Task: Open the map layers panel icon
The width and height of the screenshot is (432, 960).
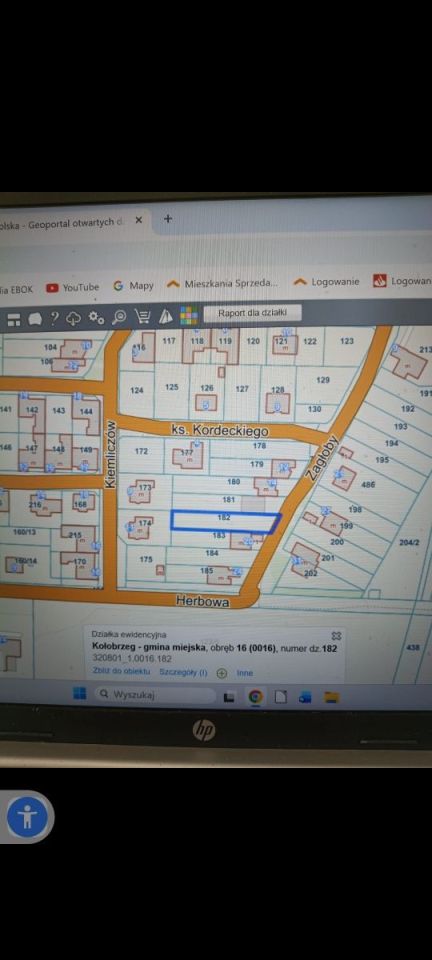Action: (13, 317)
